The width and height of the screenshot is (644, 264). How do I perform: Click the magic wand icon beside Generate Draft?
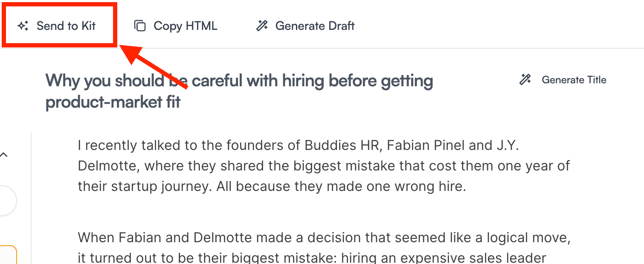coord(262,26)
